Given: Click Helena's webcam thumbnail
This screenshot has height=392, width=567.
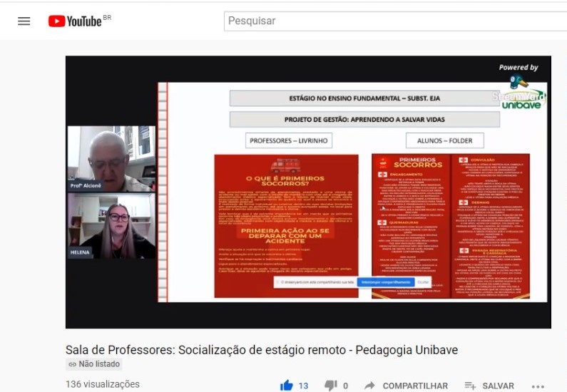Looking at the screenshot, I should pyautogui.click(x=111, y=226).
